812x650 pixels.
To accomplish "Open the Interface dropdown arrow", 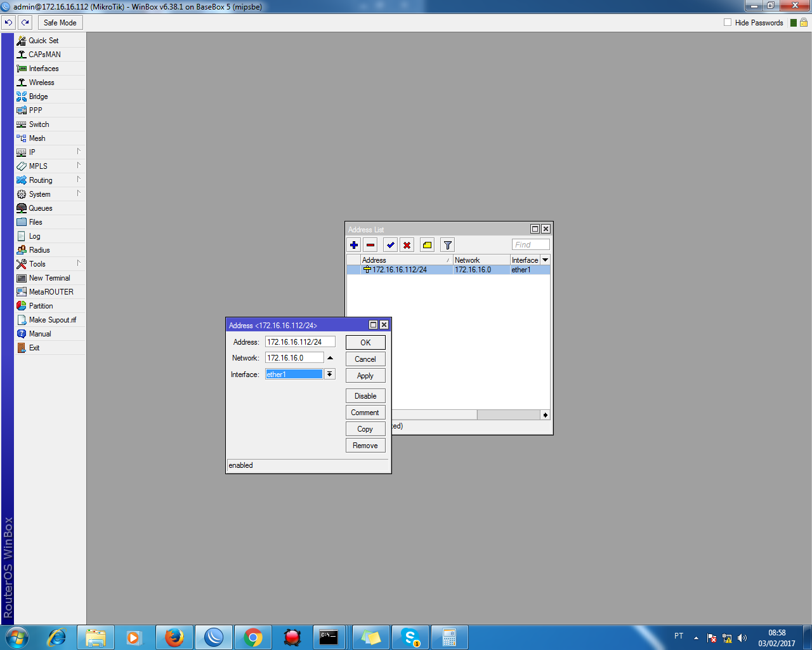I will click(330, 375).
